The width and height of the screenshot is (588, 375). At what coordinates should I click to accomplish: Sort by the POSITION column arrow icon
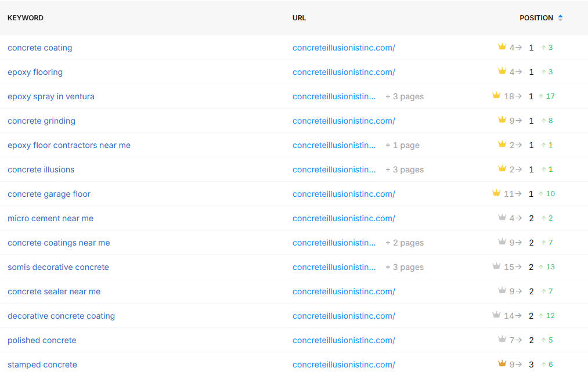[560, 17]
